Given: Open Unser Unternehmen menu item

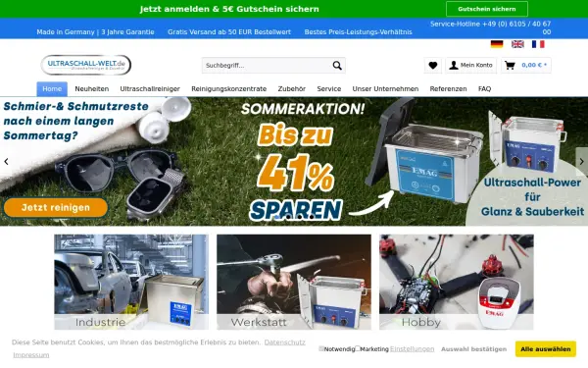Looking at the screenshot, I should point(385,89).
